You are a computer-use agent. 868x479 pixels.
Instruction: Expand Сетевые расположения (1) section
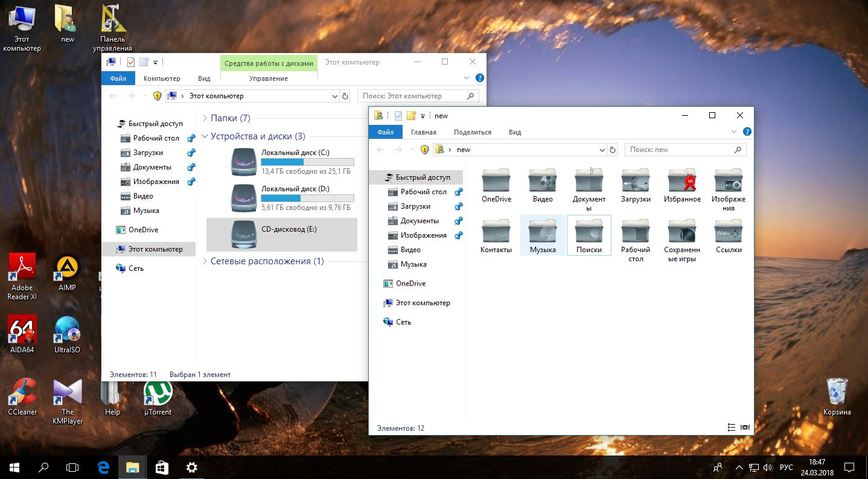[x=205, y=261]
